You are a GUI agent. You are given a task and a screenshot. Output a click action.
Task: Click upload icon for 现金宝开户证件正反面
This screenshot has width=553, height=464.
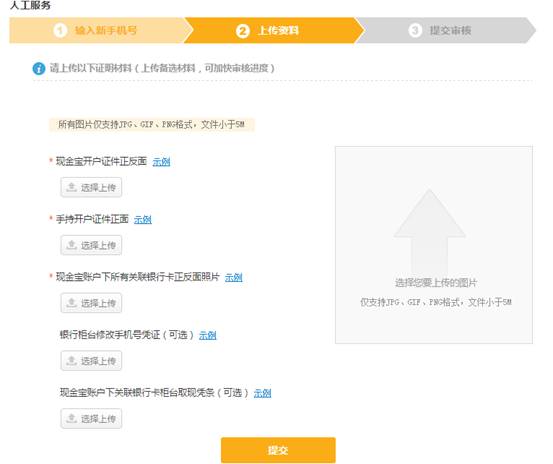coord(72,187)
